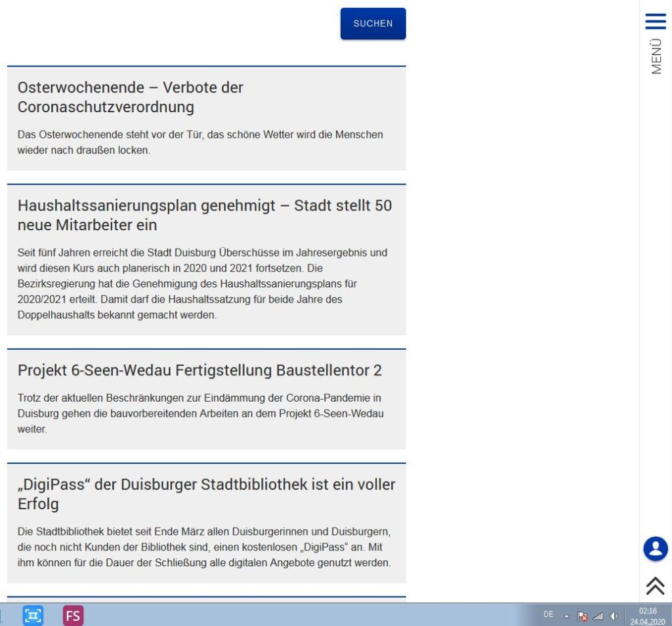Open network signal tray icon

(598, 616)
